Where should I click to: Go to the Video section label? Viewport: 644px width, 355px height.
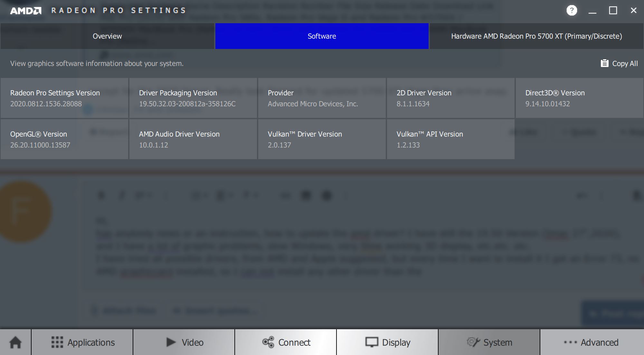point(193,342)
